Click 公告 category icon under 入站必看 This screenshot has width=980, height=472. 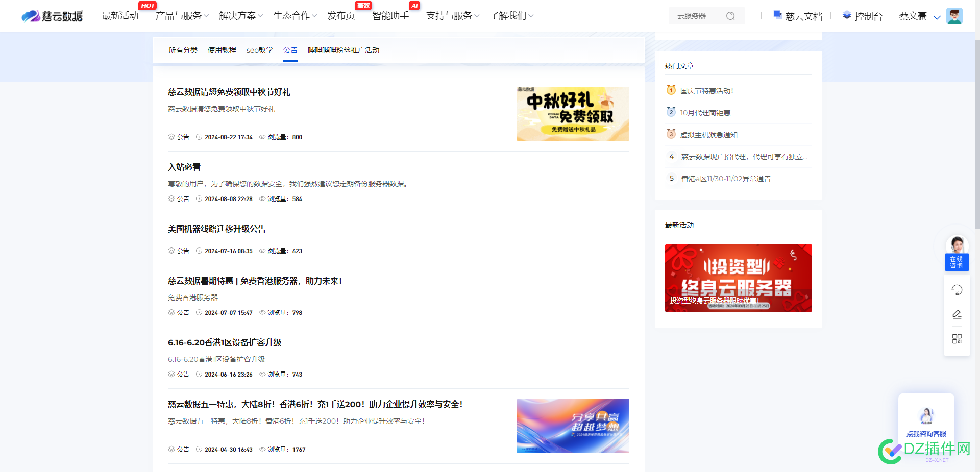171,198
